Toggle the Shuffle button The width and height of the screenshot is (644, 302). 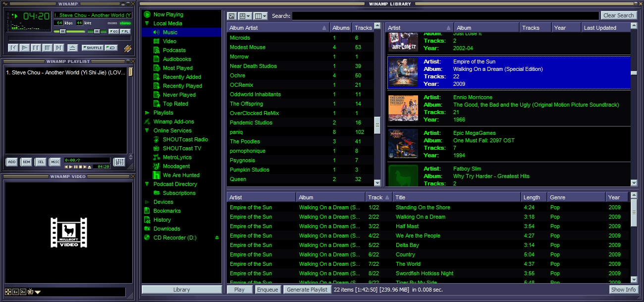point(93,48)
